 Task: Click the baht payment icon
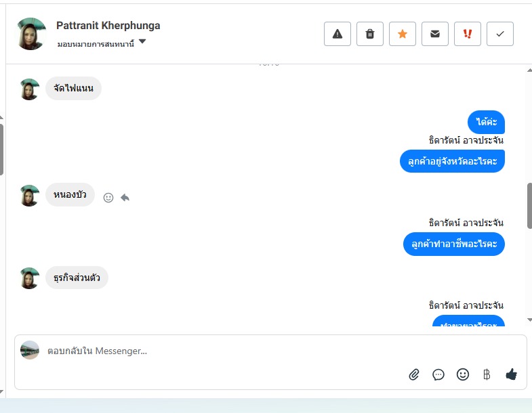487,374
